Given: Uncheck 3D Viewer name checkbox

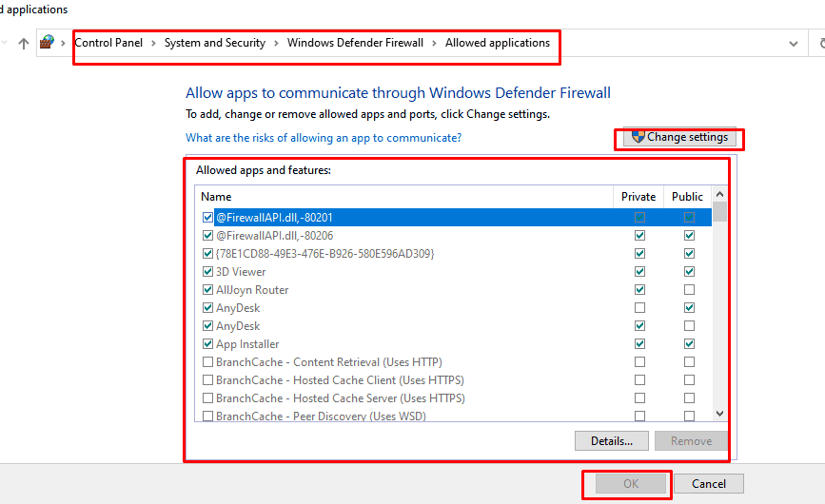Looking at the screenshot, I should 207,272.
